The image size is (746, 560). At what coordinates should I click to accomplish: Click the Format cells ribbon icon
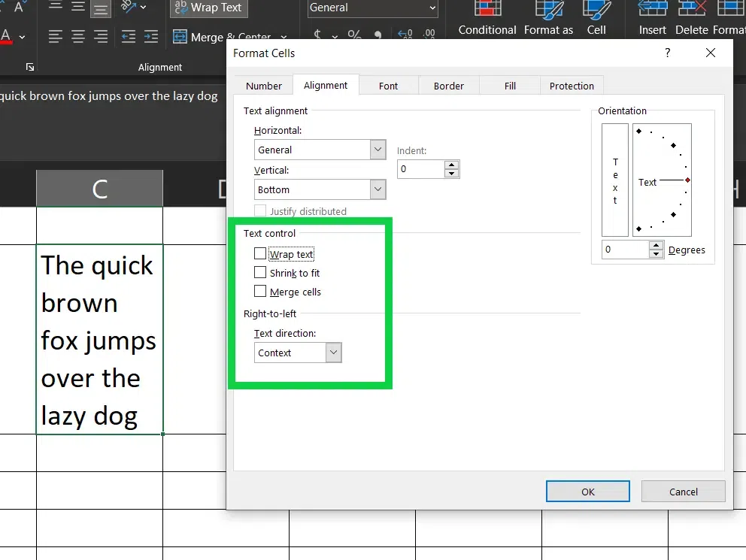[729, 18]
